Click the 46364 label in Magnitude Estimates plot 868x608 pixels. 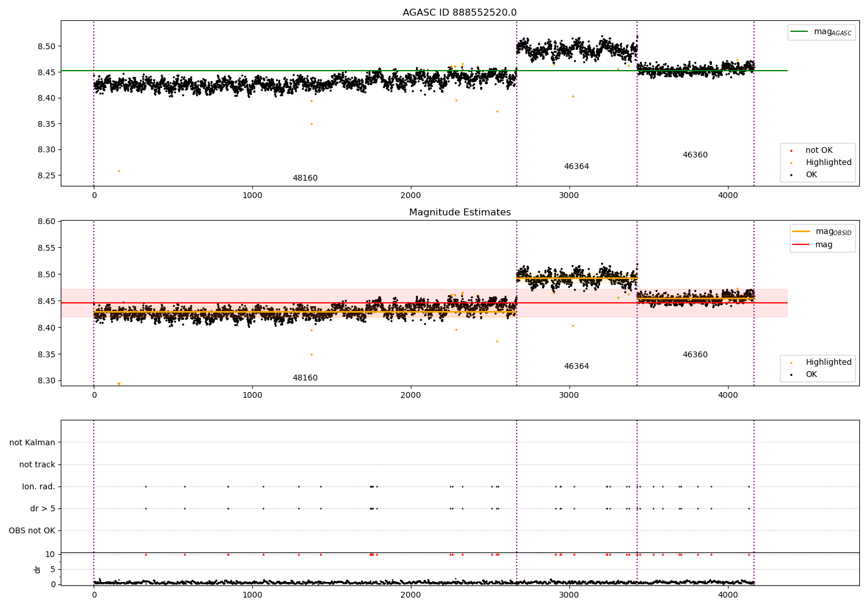576,367
